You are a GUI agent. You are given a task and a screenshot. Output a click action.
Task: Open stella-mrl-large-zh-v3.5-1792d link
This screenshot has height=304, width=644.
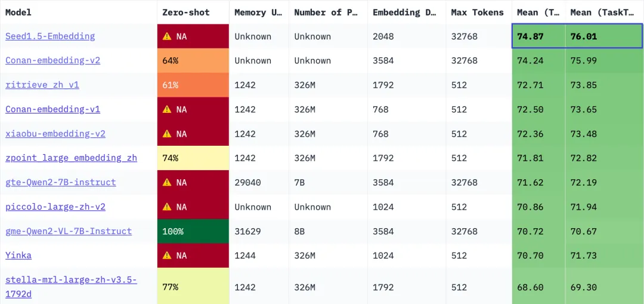pos(71,287)
